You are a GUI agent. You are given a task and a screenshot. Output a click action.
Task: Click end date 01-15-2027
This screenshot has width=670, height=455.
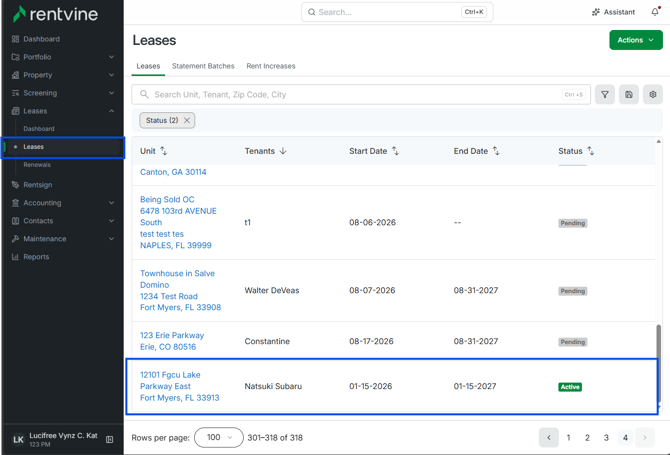[475, 386]
